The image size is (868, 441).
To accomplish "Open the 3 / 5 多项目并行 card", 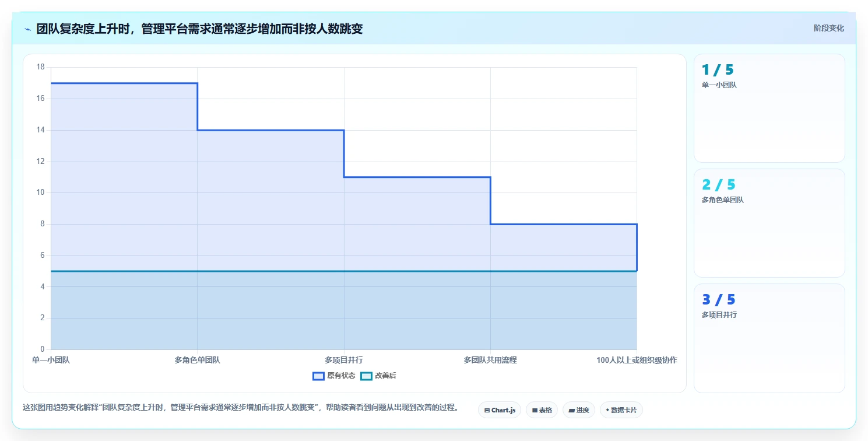I will 769,338.
